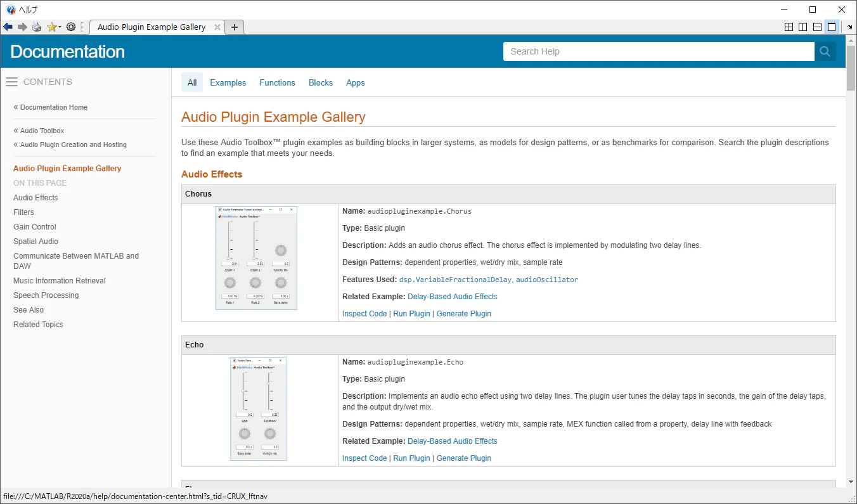Click Run Plugin for the Chorus plugin
Image resolution: width=857 pixels, height=504 pixels.
click(411, 314)
